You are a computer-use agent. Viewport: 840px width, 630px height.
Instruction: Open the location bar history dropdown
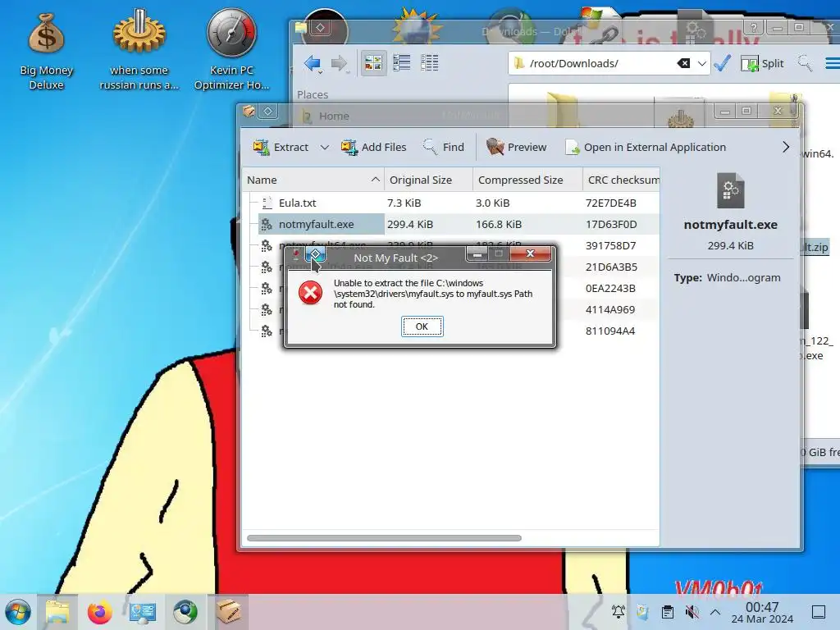click(702, 63)
